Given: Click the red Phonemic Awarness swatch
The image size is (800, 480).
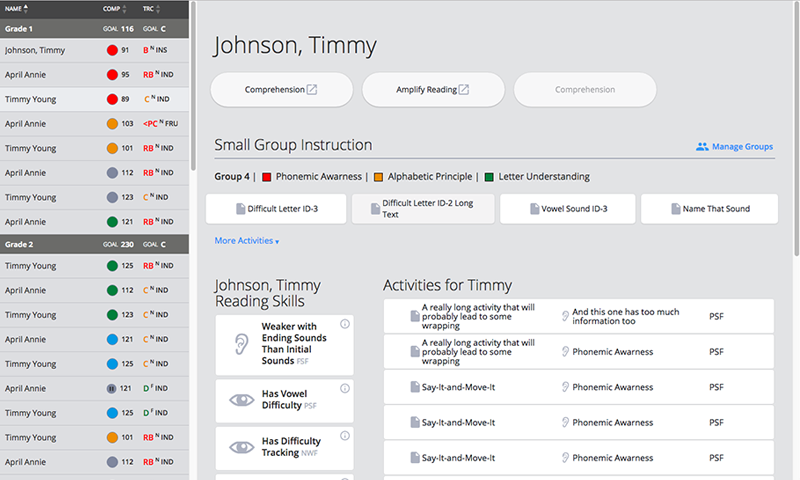Looking at the screenshot, I should (x=266, y=177).
